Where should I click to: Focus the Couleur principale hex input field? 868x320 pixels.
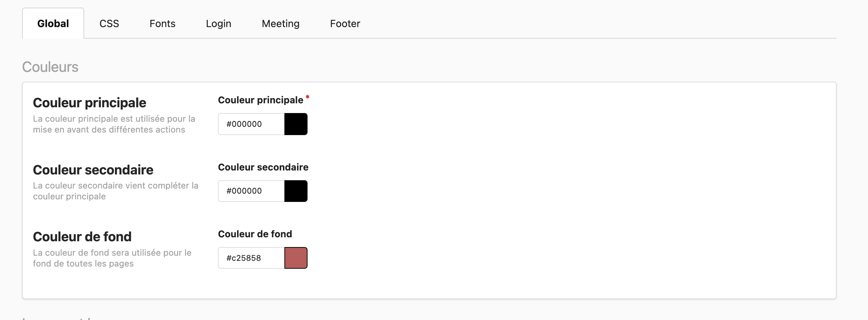[x=252, y=124]
